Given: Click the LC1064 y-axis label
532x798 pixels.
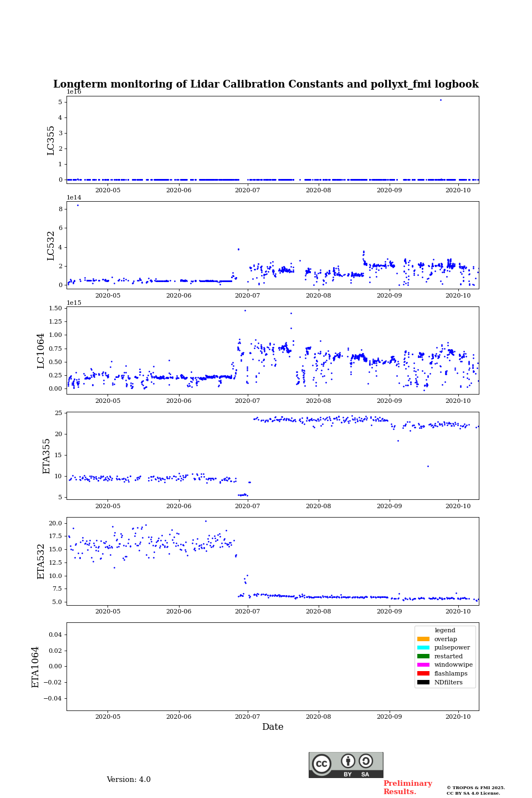Looking at the screenshot, I should point(41,350).
